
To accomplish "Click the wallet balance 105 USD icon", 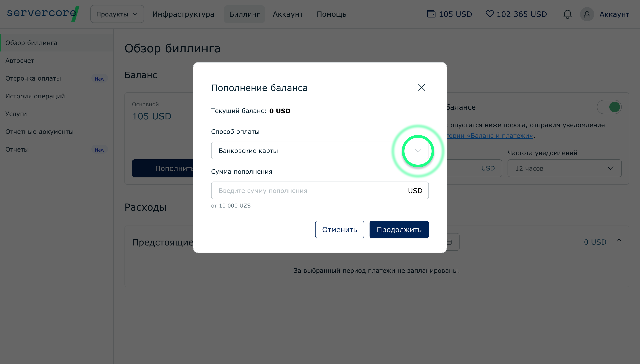I will click(431, 14).
